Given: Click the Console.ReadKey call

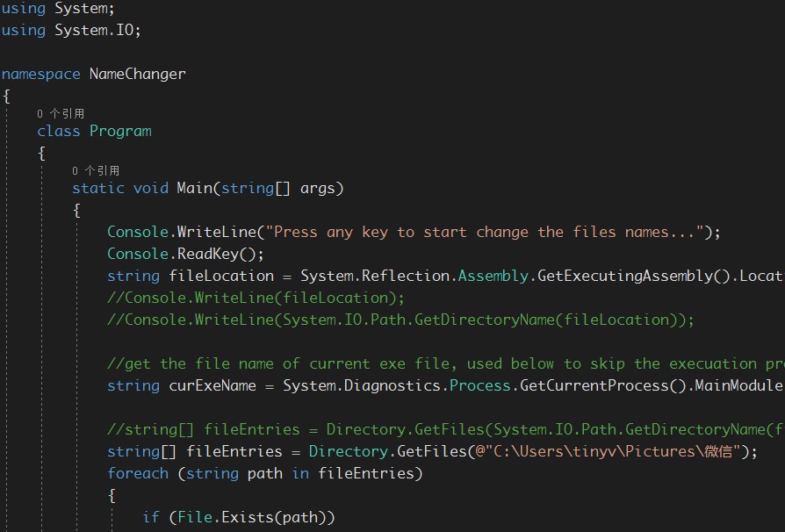Looking at the screenshot, I should (x=185, y=254).
